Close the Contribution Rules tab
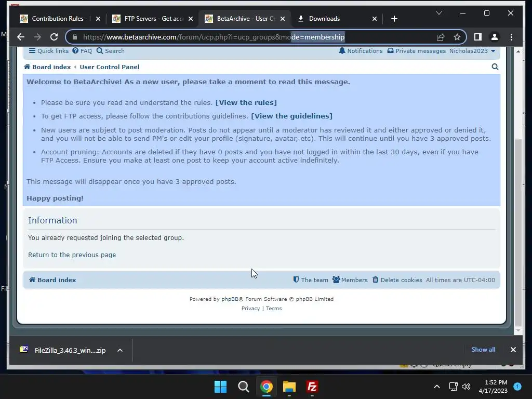Image resolution: width=532 pixels, height=399 pixels. 98,19
